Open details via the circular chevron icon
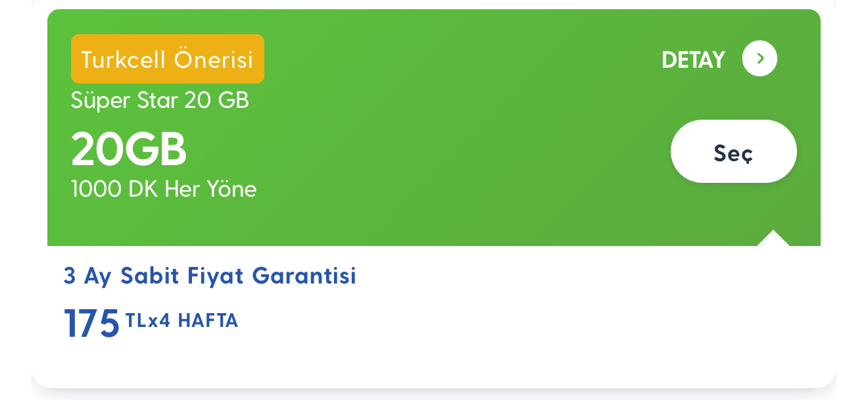Screen dimensions: 868x400 759,59
